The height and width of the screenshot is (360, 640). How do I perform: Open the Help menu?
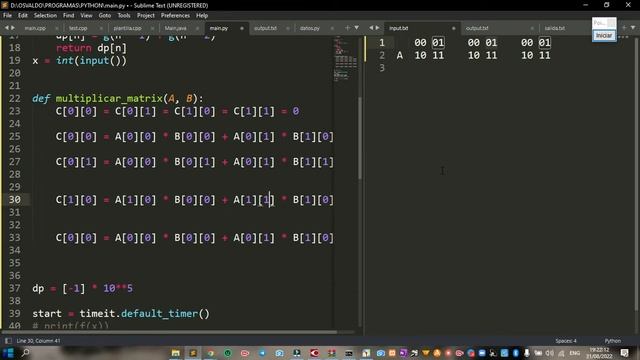coord(202,16)
